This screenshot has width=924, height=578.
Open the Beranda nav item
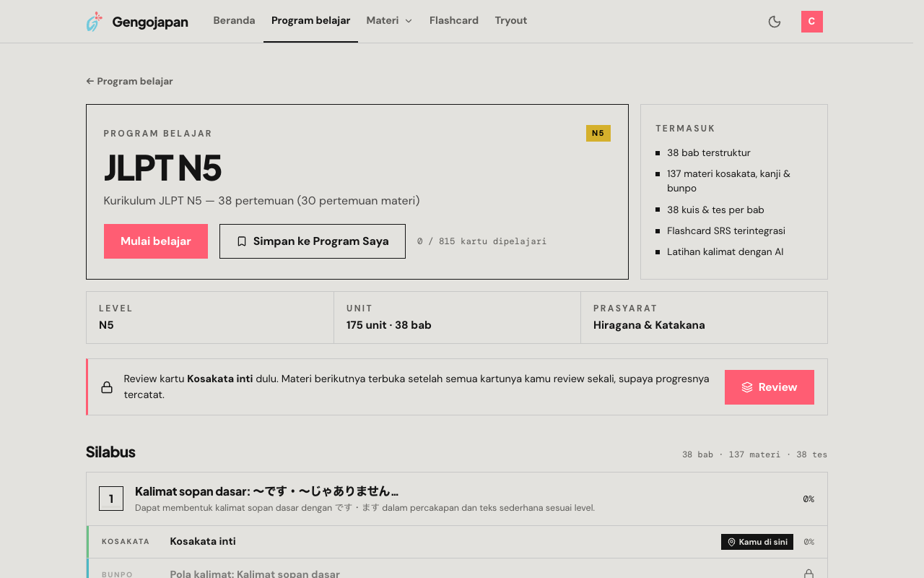pyautogui.click(x=234, y=20)
